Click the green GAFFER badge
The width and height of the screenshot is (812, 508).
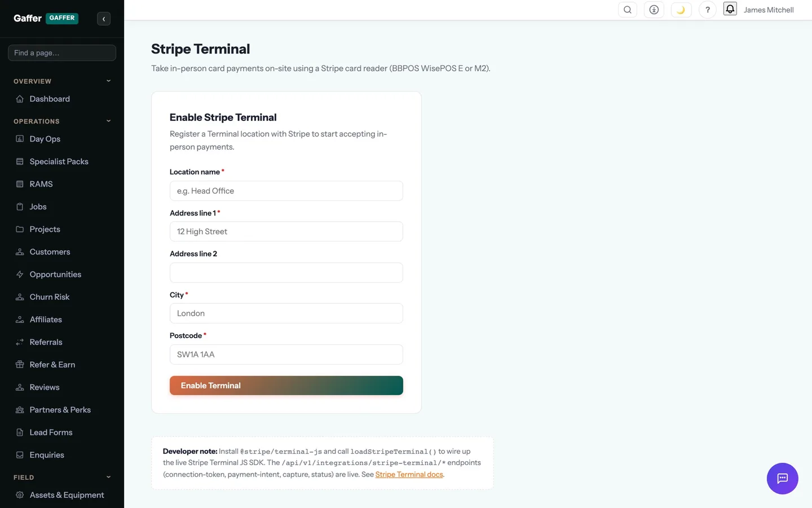coord(62,18)
